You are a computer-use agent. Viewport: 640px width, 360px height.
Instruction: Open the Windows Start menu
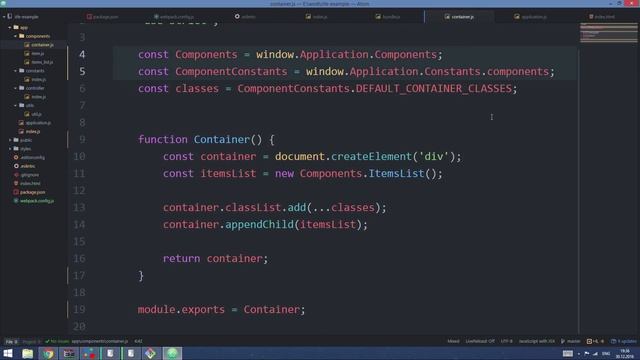click(8, 353)
